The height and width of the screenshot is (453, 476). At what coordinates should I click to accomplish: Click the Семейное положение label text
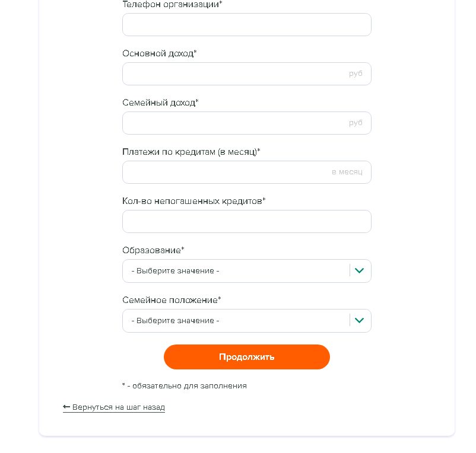click(x=172, y=300)
